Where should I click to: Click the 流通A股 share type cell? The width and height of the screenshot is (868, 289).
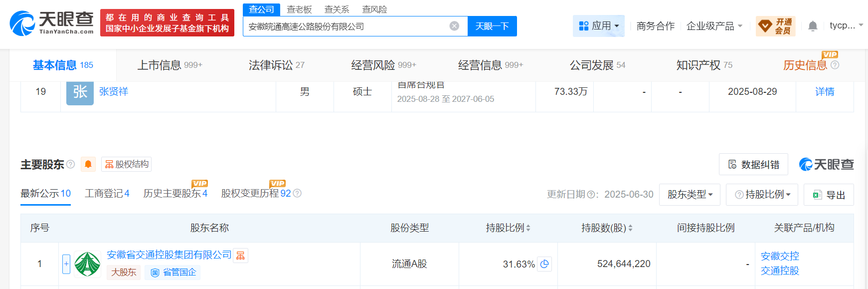[x=409, y=264]
